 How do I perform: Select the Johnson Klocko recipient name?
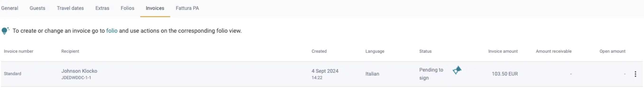[x=79, y=71]
